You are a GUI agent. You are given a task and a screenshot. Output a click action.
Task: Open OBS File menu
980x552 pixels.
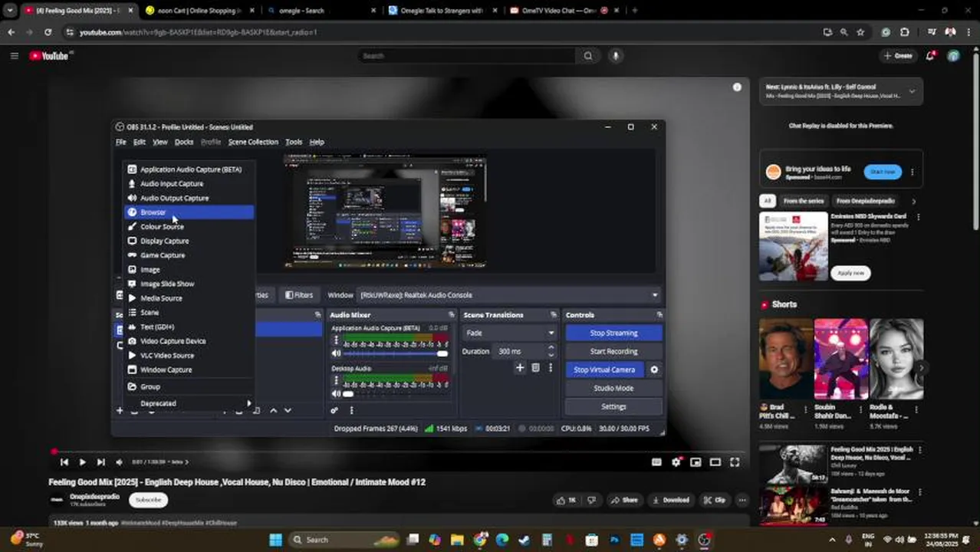[x=120, y=142]
